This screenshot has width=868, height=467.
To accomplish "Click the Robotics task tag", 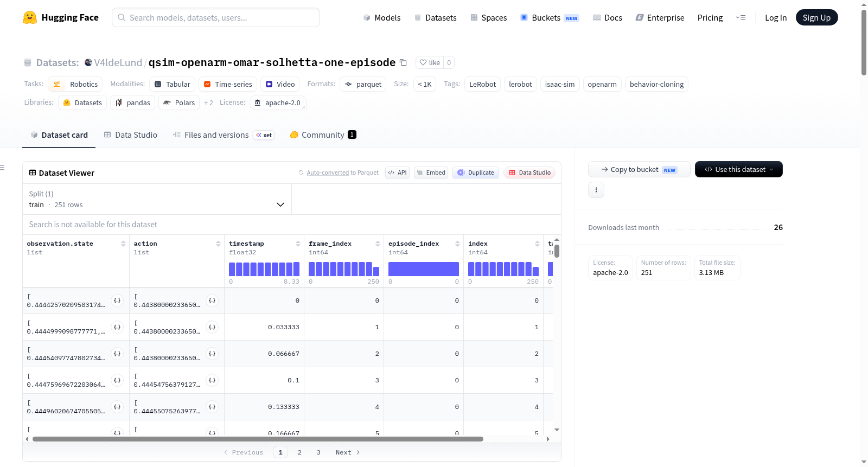I will (75, 84).
